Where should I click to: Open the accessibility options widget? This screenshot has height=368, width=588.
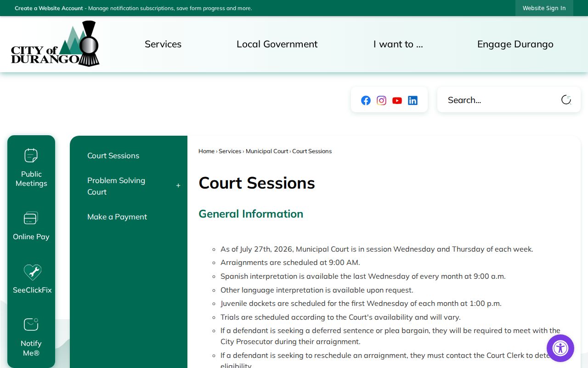coord(560,348)
